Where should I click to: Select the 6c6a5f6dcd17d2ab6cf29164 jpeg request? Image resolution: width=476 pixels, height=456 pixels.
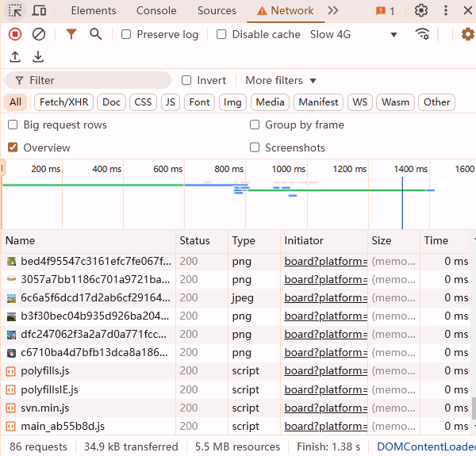236,297
